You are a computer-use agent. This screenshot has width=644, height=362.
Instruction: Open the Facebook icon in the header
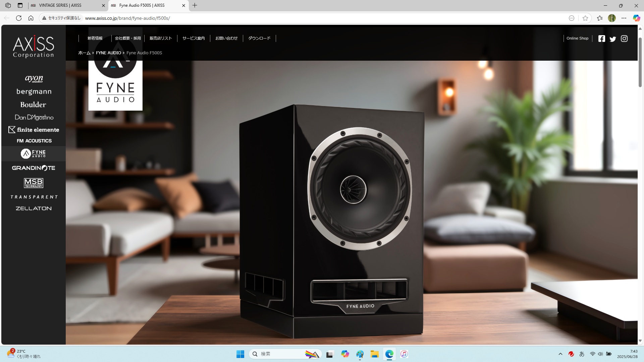pos(602,39)
